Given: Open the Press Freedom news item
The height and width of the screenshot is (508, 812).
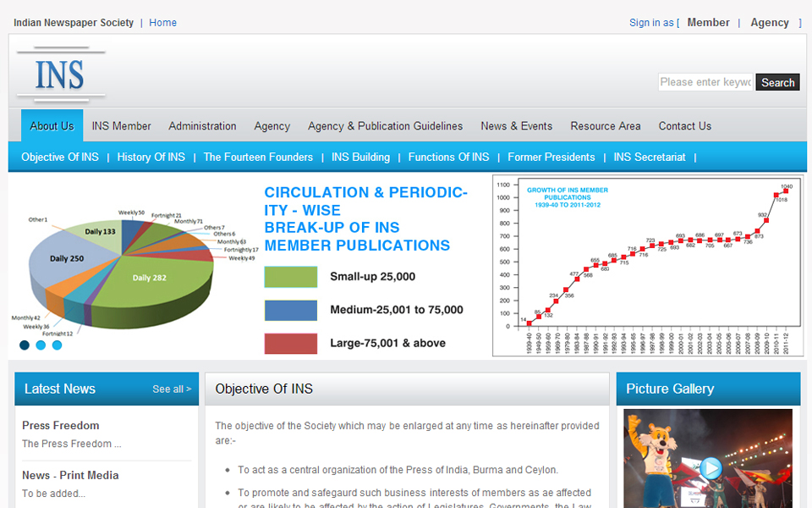Looking at the screenshot, I should 61,425.
